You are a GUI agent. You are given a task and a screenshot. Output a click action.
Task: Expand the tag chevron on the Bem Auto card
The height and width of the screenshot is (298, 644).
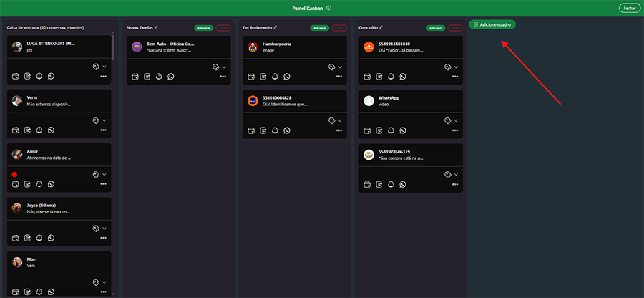click(x=224, y=67)
